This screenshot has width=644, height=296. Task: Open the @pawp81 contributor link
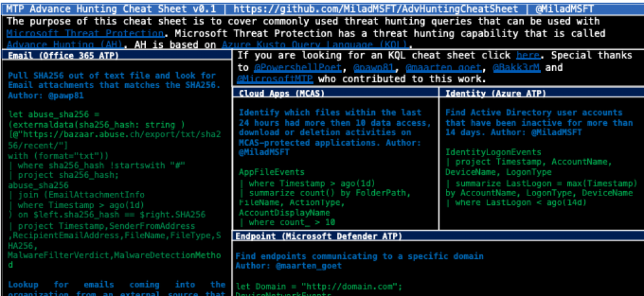coord(374,67)
